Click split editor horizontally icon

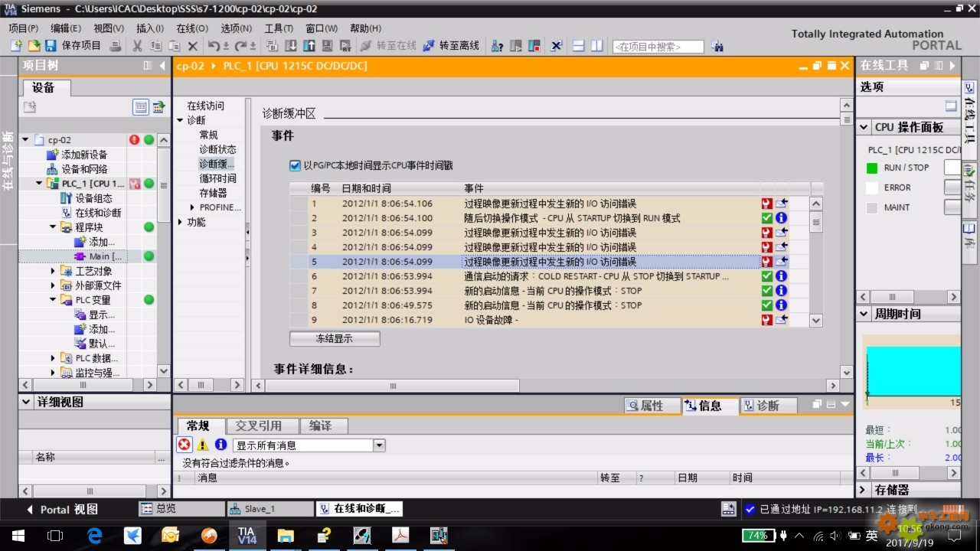click(579, 46)
